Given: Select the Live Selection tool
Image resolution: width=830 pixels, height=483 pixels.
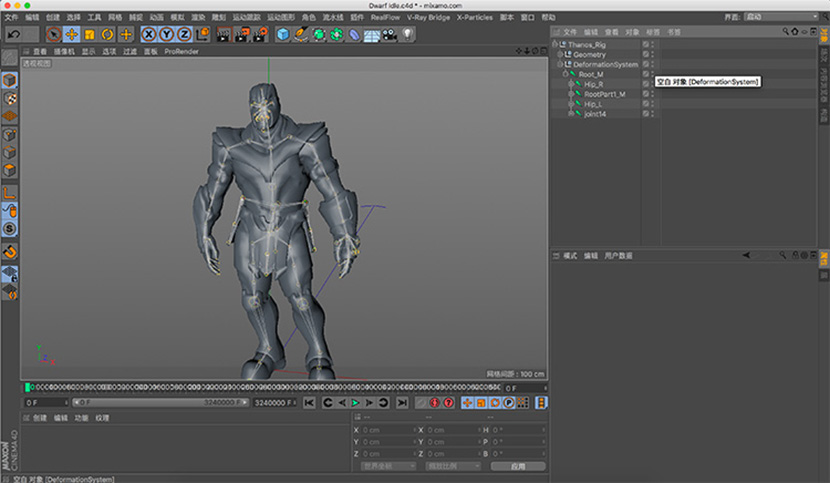Looking at the screenshot, I should [53, 35].
